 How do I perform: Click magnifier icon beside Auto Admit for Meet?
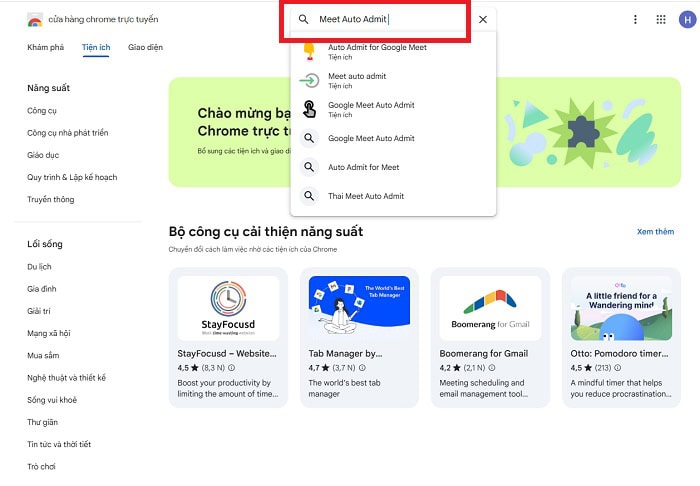click(309, 167)
